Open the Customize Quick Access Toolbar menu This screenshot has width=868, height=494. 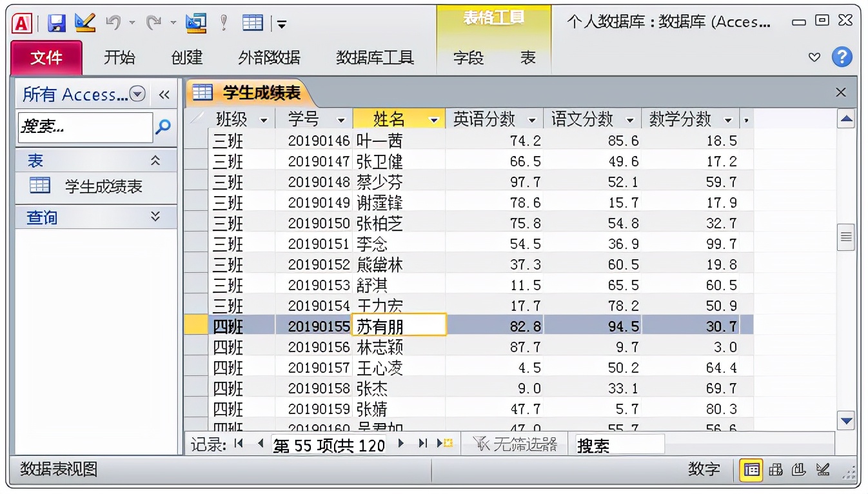[x=282, y=21]
